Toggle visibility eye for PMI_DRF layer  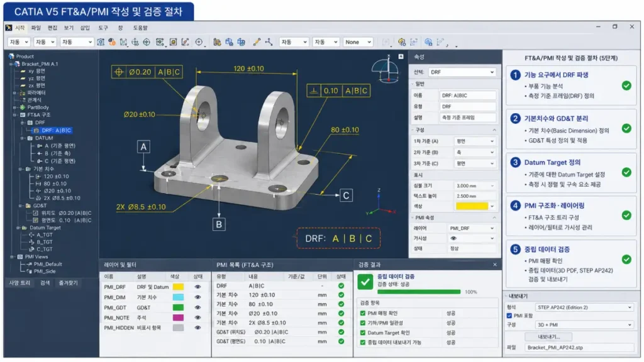[197, 287]
